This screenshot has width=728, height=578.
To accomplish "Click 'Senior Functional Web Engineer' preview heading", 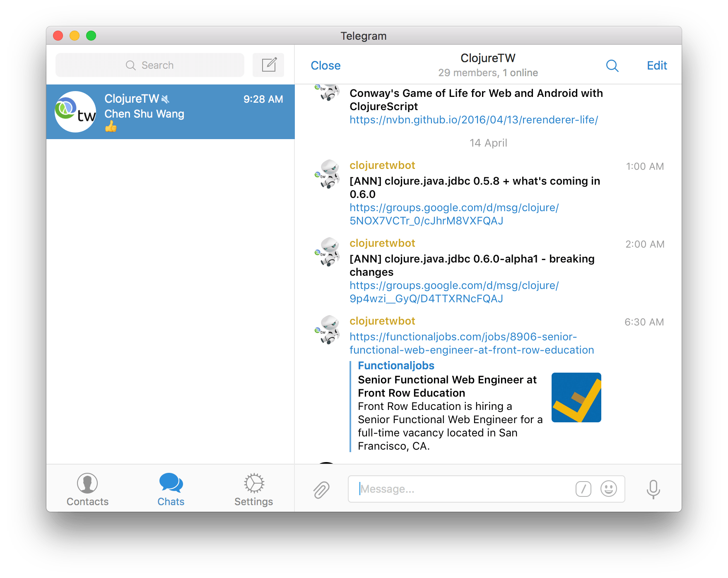I will point(447,386).
